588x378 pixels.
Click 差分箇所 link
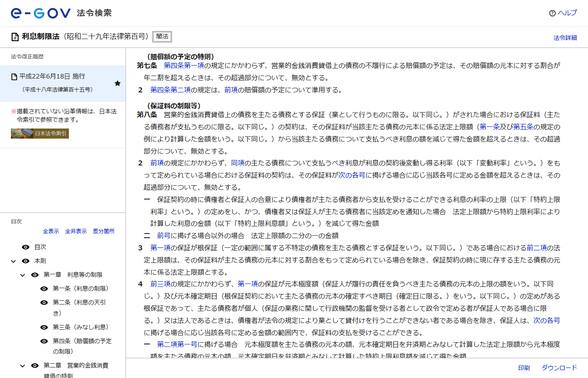click(x=104, y=231)
